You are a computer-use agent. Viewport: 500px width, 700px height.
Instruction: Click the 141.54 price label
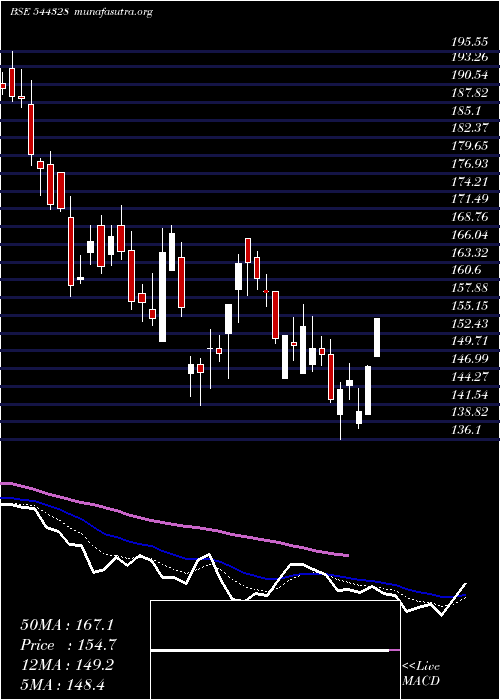[470, 395]
